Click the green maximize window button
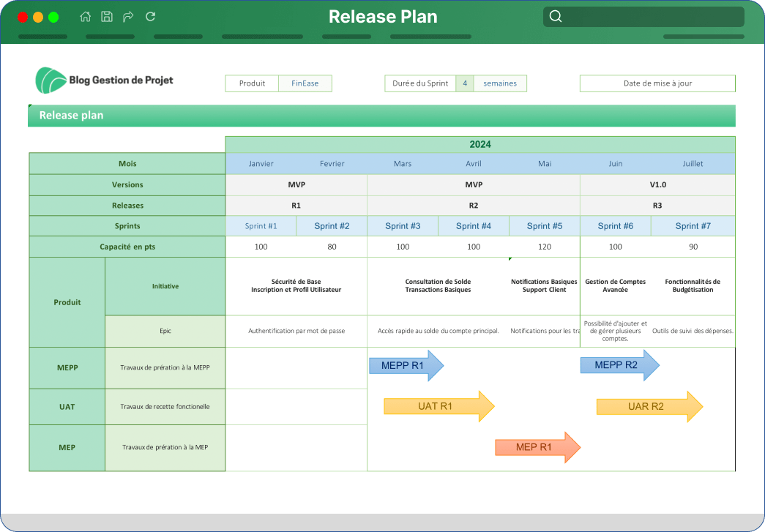The image size is (765, 532). point(53,17)
